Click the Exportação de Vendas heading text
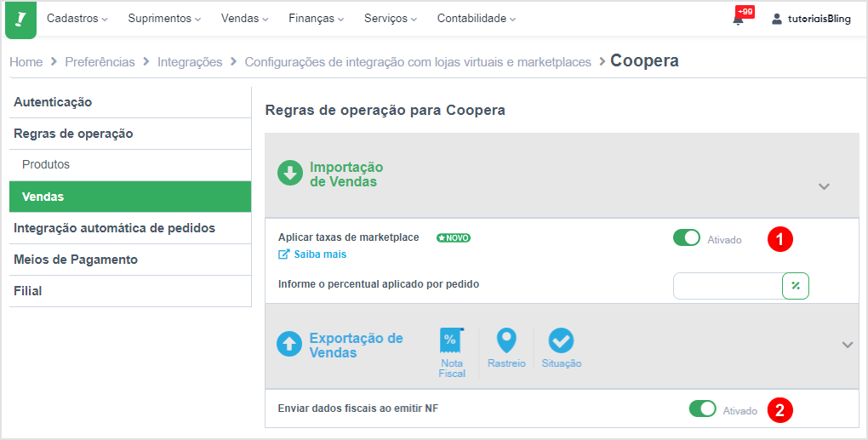The height and width of the screenshot is (440, 868). click(x=357, y=346)
